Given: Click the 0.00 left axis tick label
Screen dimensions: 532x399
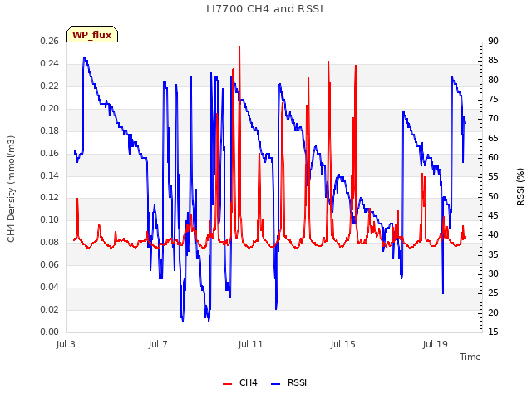Looking at the screenshot, I should [x=50, y=332].
